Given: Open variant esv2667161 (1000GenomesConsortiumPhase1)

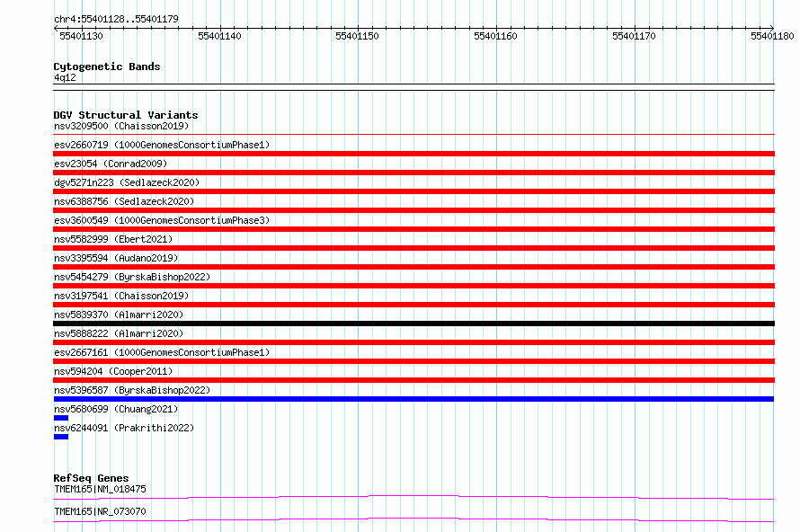Looking at the screenshot, I should pos(162,352).
